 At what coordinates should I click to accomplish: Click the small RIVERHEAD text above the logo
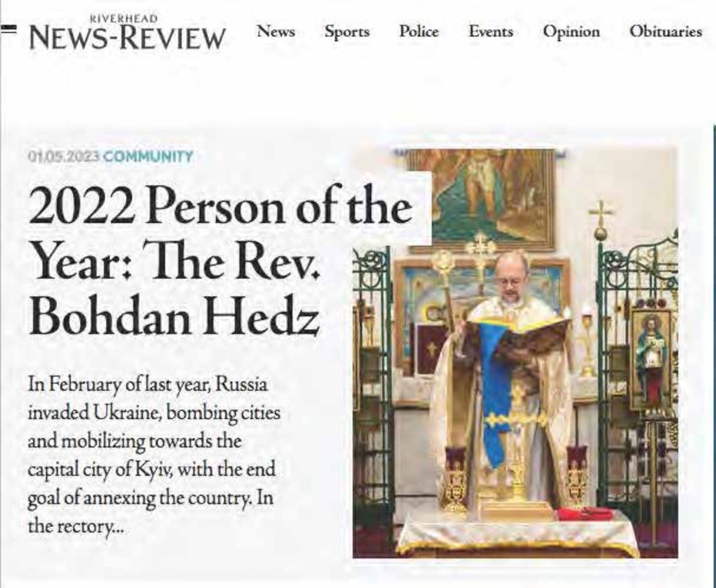point(124,18)
